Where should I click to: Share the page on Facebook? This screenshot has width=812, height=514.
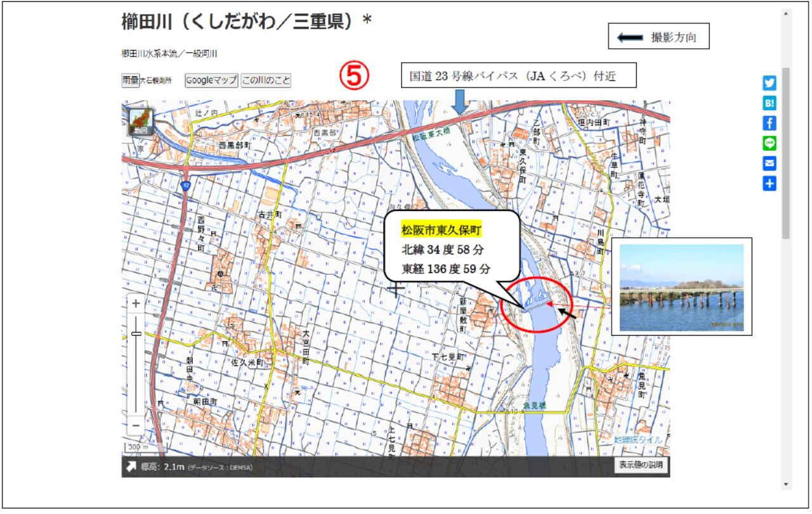point(769,123)
